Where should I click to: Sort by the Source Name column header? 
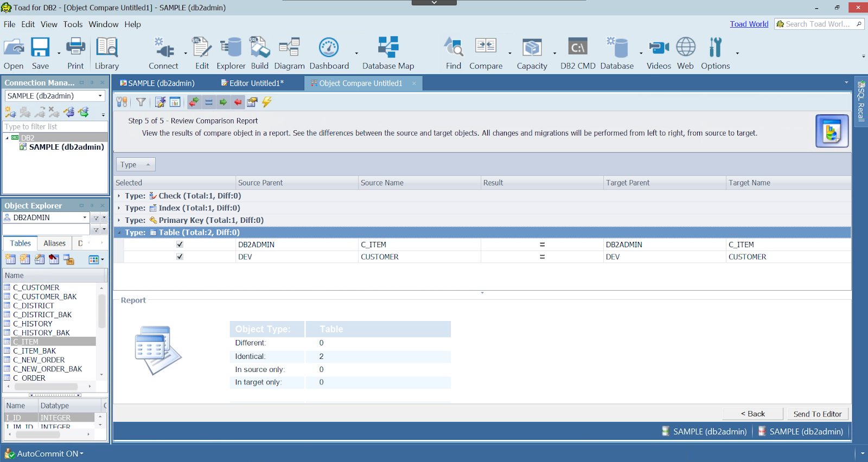(419, 183)
